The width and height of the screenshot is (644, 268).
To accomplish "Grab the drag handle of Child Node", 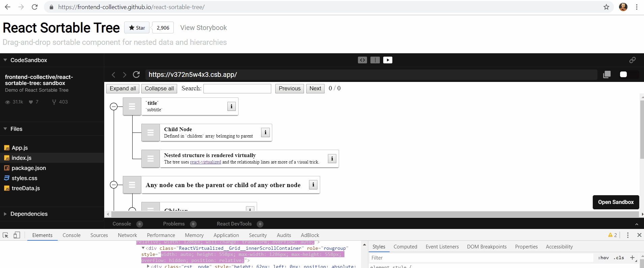I will pos(150,132).
